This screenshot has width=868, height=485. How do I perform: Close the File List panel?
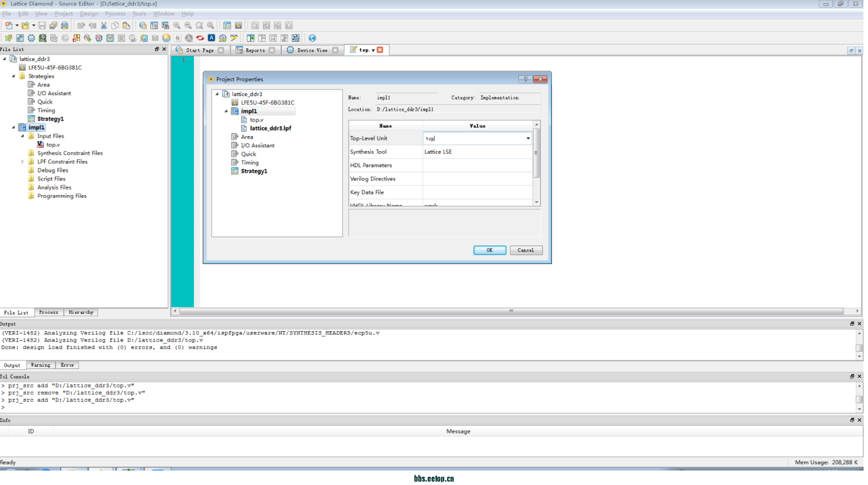coord(164,49)
